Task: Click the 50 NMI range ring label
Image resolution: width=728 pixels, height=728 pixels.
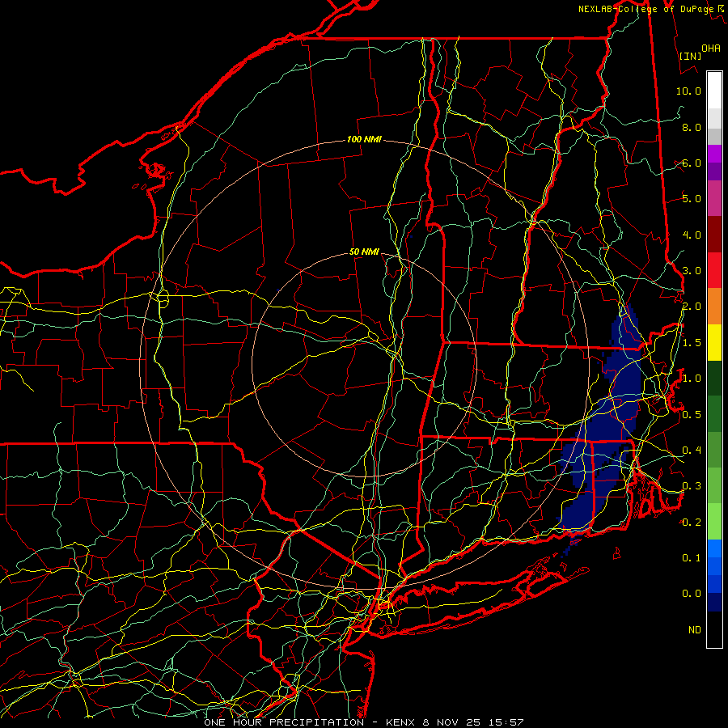Action: [364, 252]
